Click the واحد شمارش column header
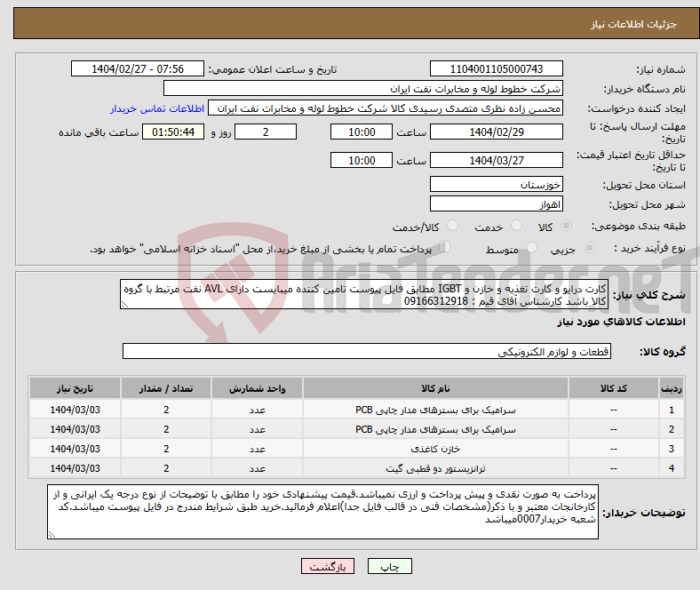The height and width of the screenshot is (590, 700). coord(257,388)
